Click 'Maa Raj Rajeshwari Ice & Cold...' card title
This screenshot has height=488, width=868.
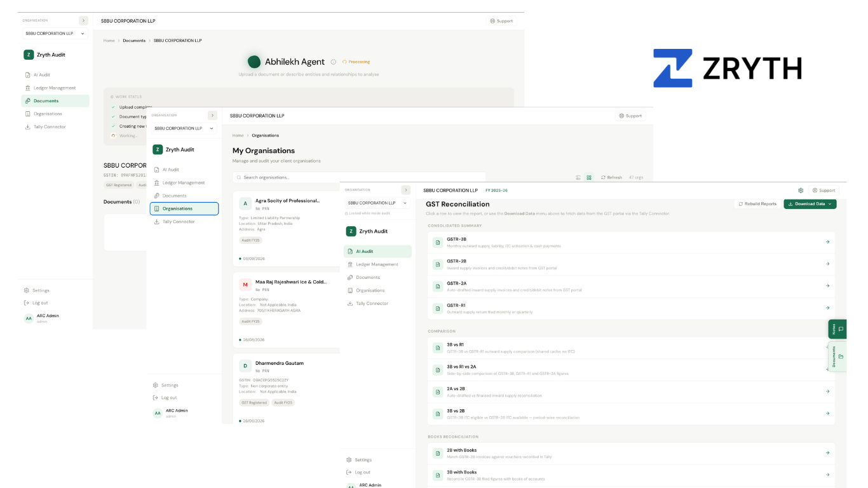291,281
